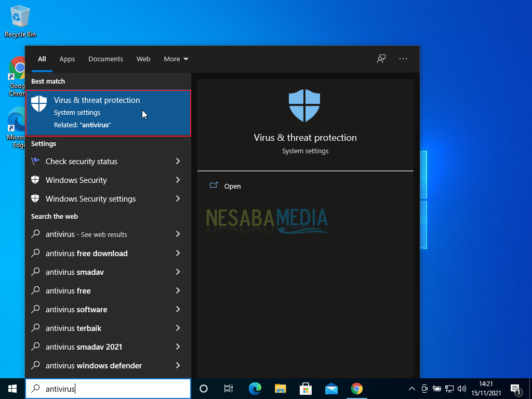
Task: Click the magnifier in the search box
Action: coord(35,388)
